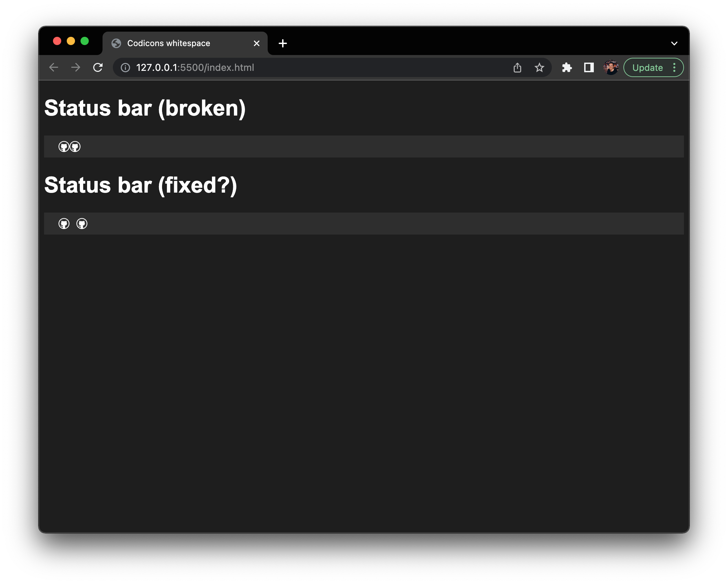Go back to previous page
Viewport: 728px width, 584px height.
click(x=54, y=68)
